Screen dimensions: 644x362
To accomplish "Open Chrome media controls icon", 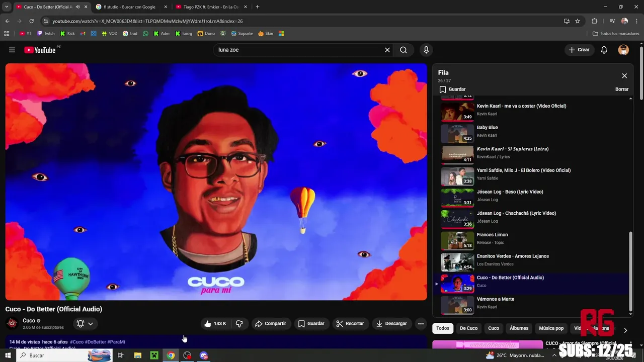I will click(x=612, y=21).
